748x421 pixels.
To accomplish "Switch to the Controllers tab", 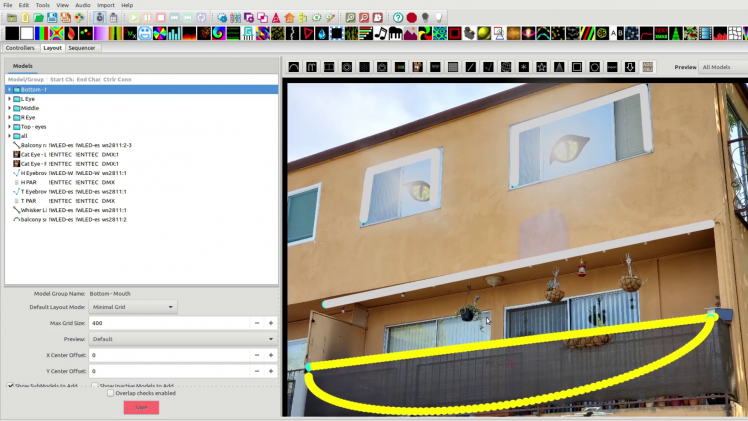I will [x=20, y=48].
